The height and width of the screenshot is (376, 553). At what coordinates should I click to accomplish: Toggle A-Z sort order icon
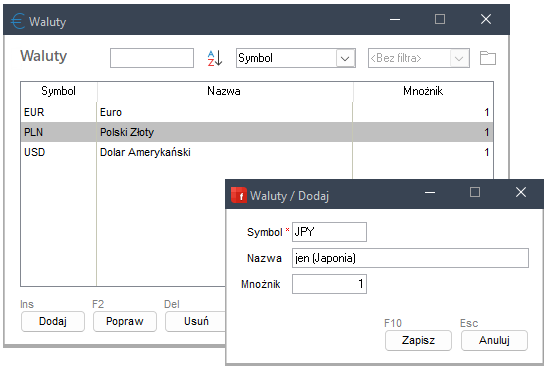(x=215, y=58)
